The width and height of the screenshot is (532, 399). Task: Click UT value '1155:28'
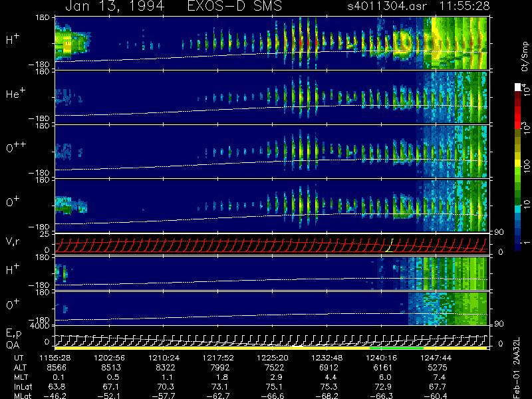point(55,358)
